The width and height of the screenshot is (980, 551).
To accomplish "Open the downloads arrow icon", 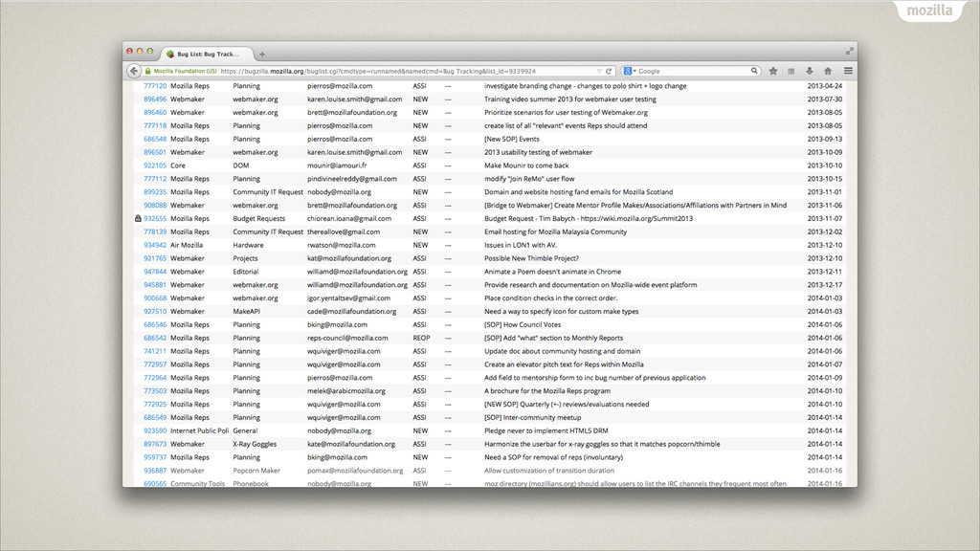I will [810, 71].
